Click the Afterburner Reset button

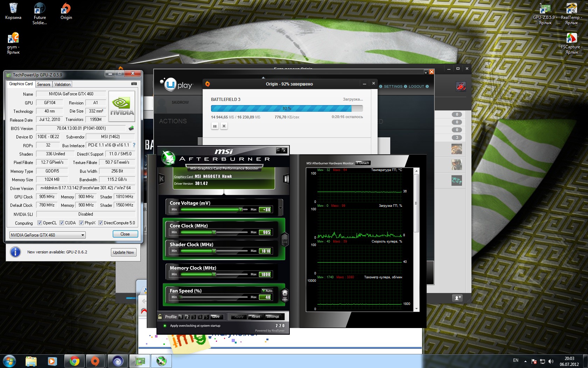[x=255, y=316]
